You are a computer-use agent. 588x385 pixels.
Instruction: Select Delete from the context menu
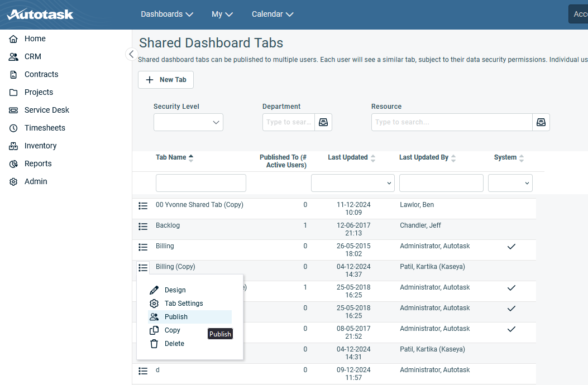174,344
